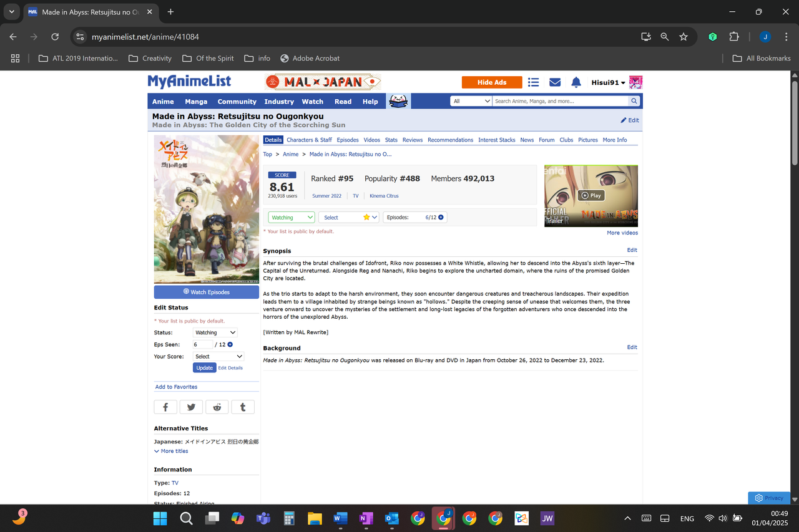Open the Watching status dropdown near score

pyautogui.click(x=292, y=217)
